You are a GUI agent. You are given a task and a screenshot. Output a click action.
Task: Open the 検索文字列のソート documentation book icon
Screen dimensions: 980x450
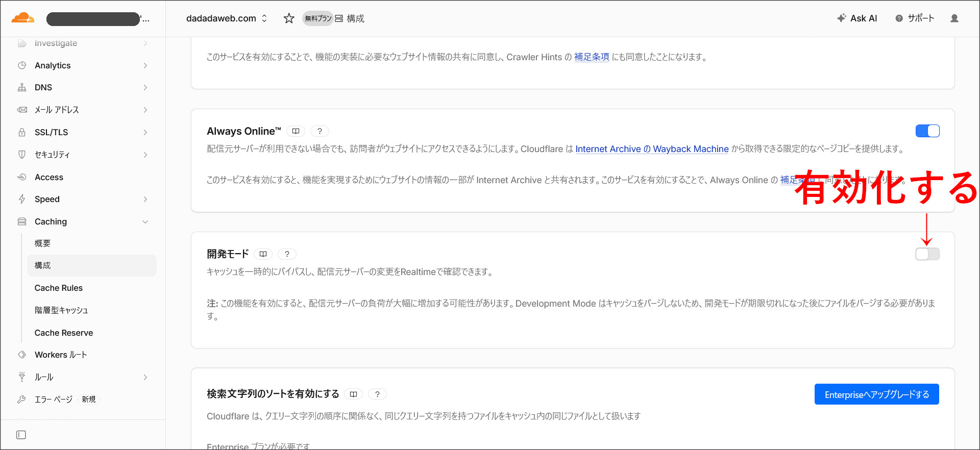click(353, 394)
